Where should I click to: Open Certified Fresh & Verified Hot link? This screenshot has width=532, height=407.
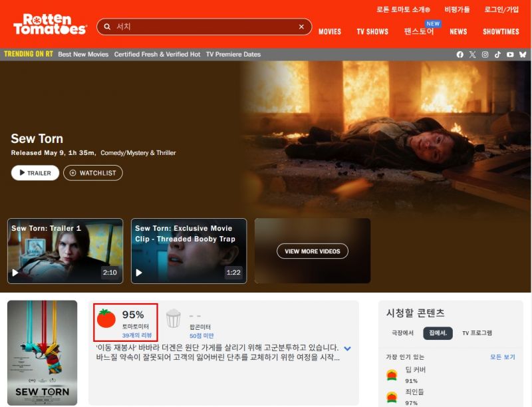(157, 55)
